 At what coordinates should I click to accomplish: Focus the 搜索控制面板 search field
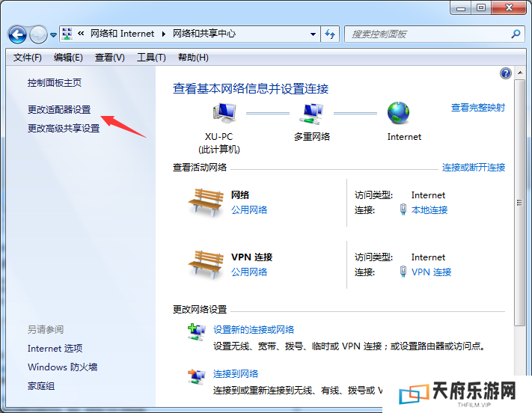(435, 34)
